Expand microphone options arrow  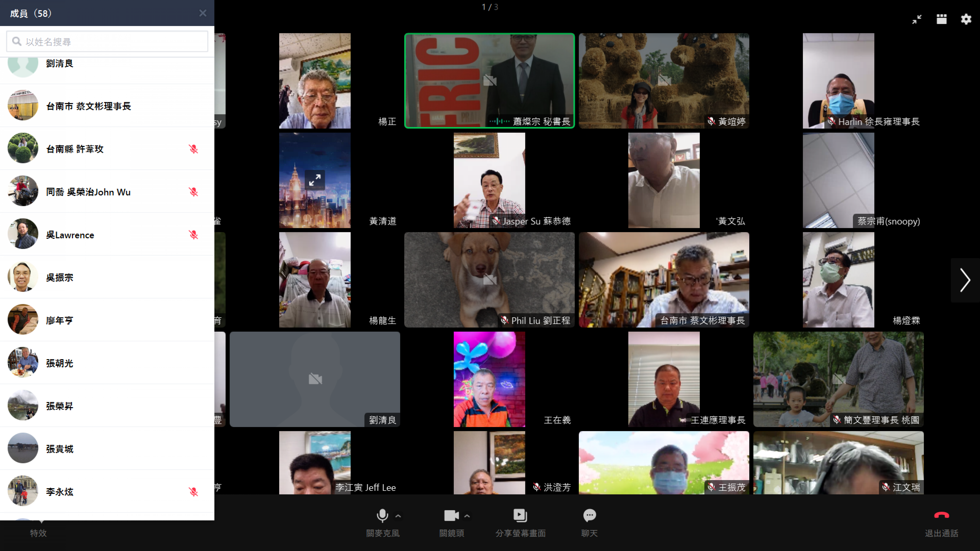pyautogui.click(x=398, y=516)
